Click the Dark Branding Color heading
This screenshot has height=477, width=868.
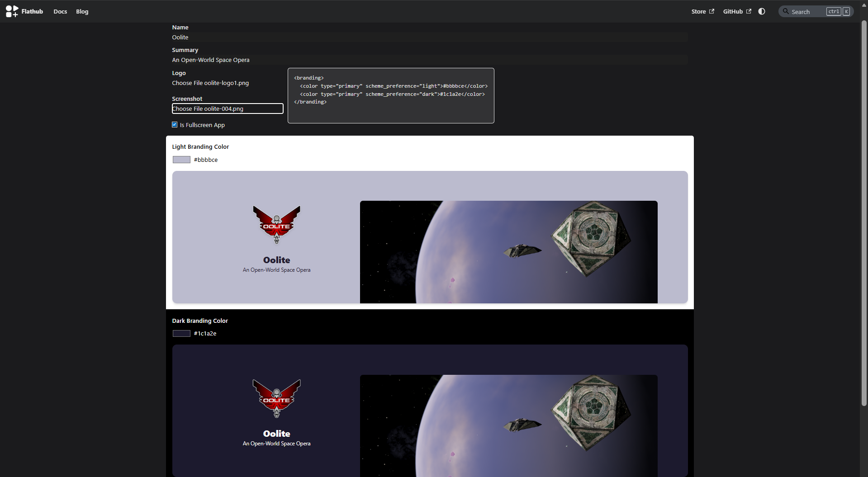[x=200, y=321]
